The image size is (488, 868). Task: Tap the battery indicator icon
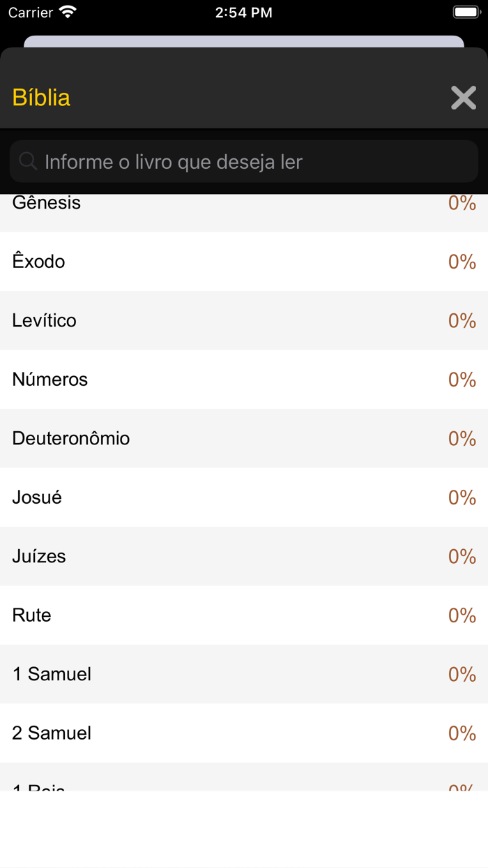[x=466, y=12]
